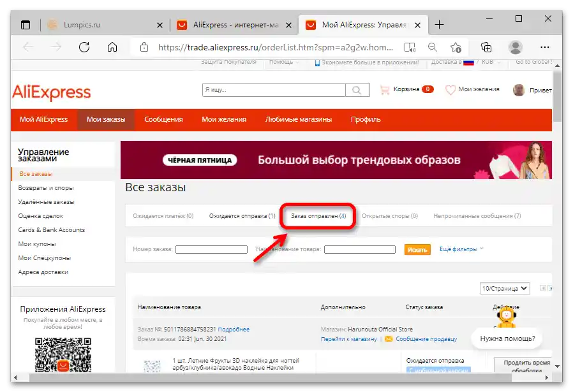573x392 pixels.
Task: Click the AliExpress logo
Action: [52, 92]
